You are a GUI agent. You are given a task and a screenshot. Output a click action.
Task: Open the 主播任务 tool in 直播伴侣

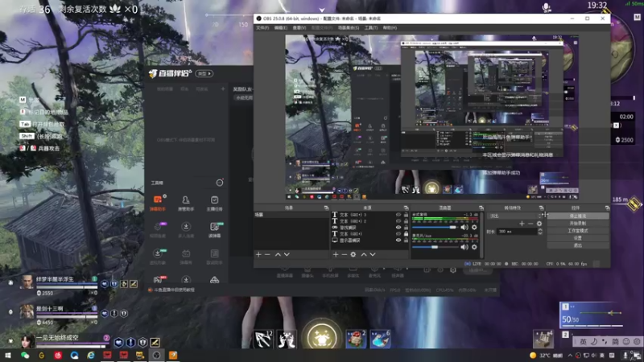(x=214, y=204)
